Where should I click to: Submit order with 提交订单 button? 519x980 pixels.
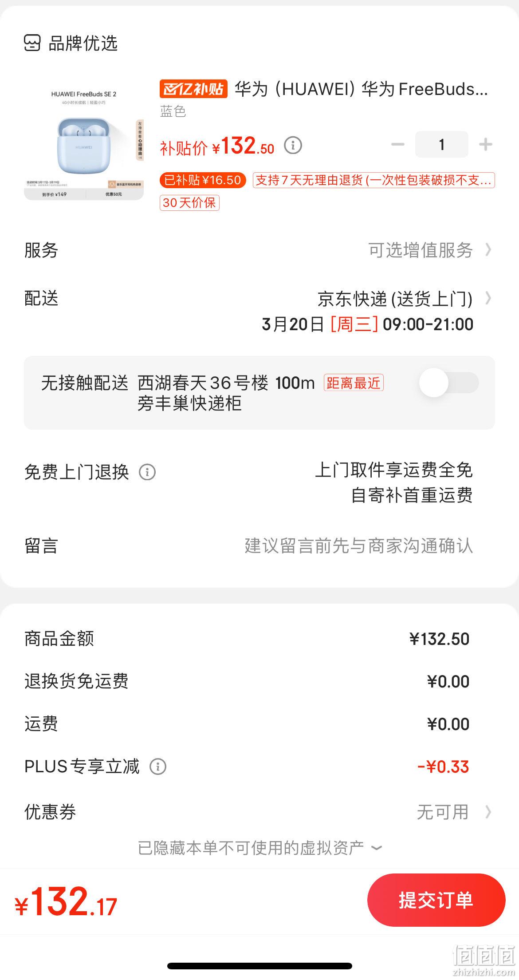tap(436, 900)
